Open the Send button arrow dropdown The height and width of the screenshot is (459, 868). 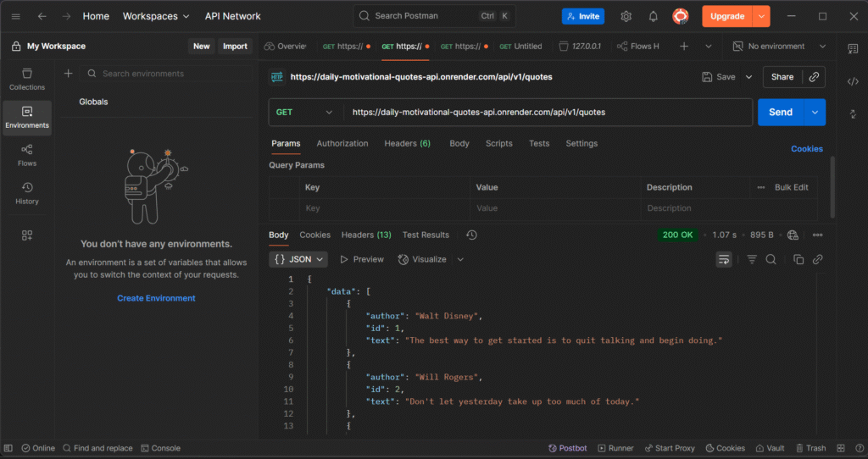pyautogui.click(x=815, y=112)
